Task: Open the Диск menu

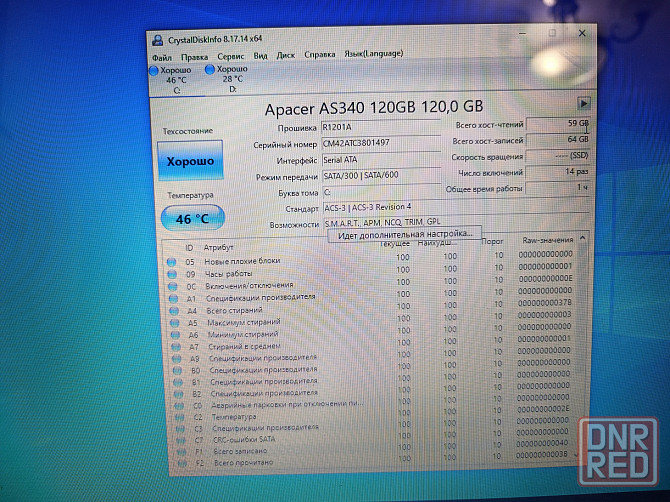Action: point(285,55)
